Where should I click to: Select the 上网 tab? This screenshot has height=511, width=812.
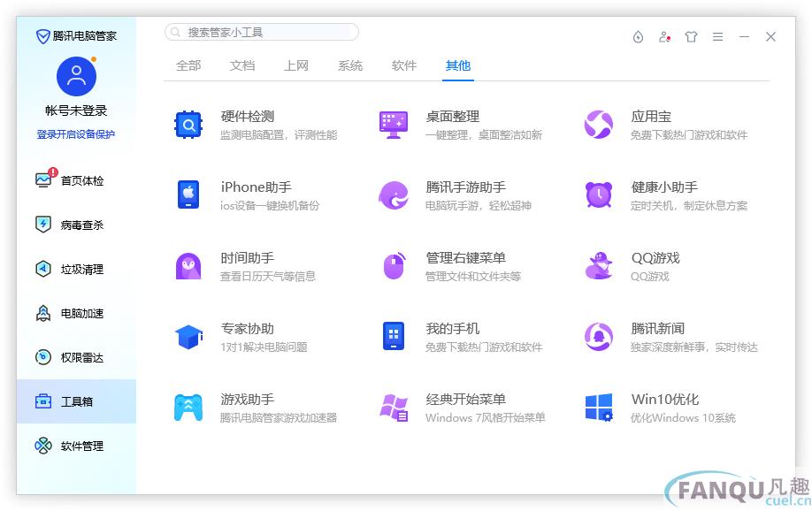coord(296,65)
